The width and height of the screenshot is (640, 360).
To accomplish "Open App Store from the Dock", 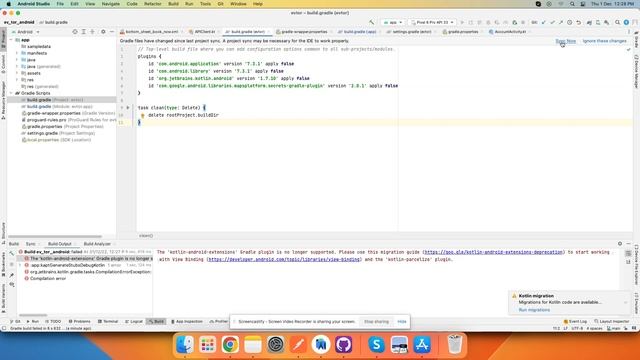I will coord(422,344).
